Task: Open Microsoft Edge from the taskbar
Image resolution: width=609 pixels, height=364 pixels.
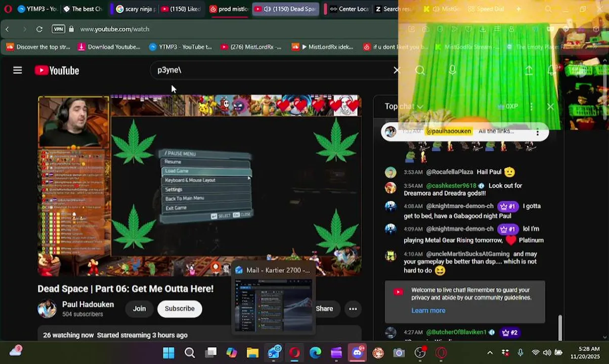Action: click(x=315, y=352)
